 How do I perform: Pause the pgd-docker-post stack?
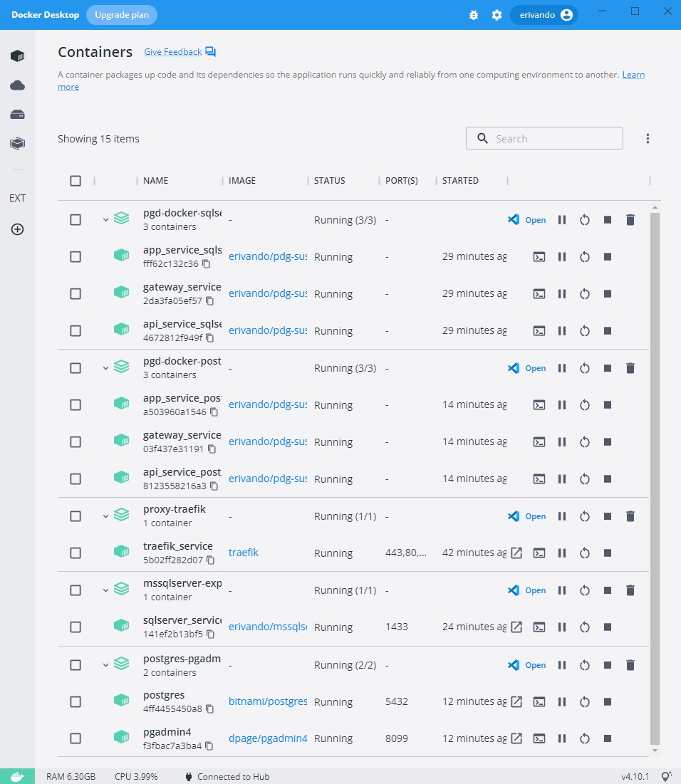pos(562,368)
